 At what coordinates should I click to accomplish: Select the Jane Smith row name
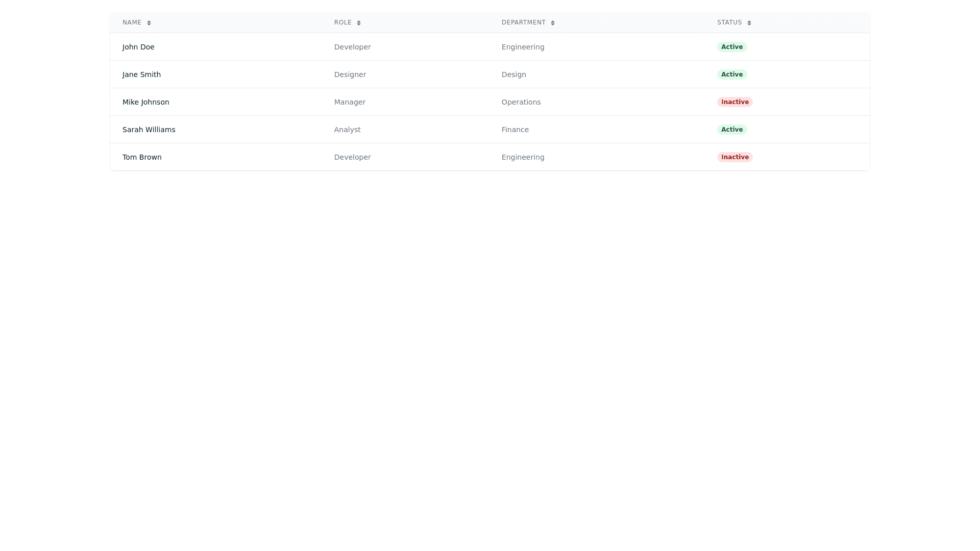coord(141,74)
